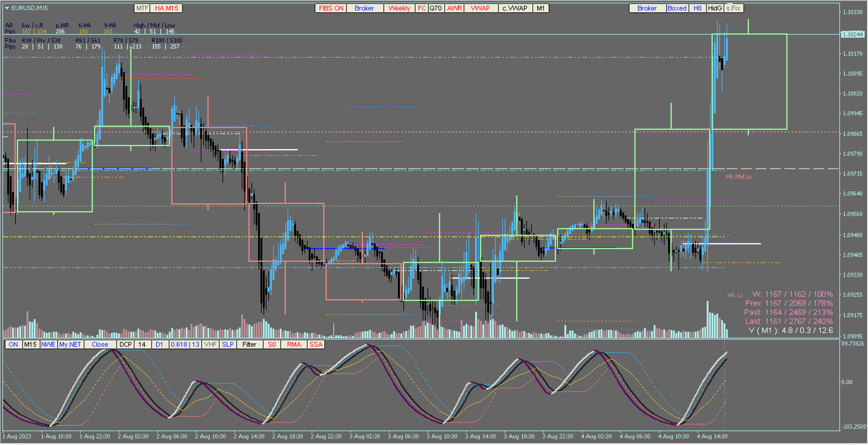Image resolution: width=868 pixels, height=445 pixels.
Task: Click the HA M15 button
Action: click(166, 8)
